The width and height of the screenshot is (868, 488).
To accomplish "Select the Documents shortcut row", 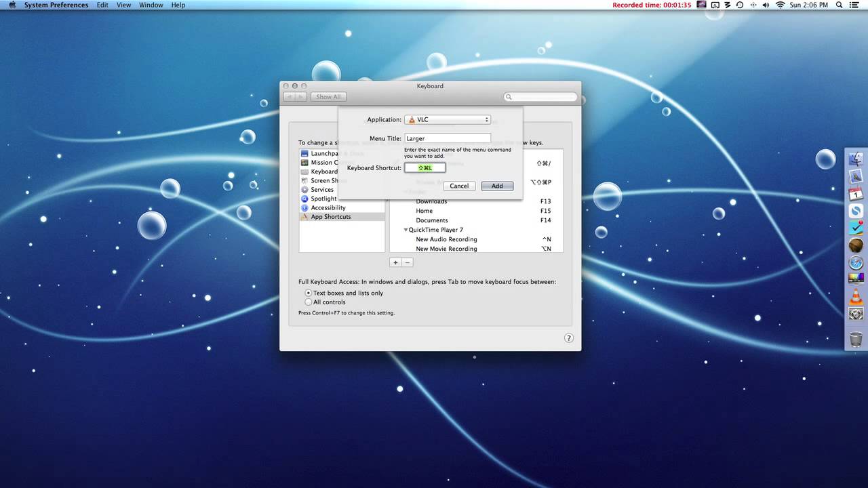I will click(476, 220).
